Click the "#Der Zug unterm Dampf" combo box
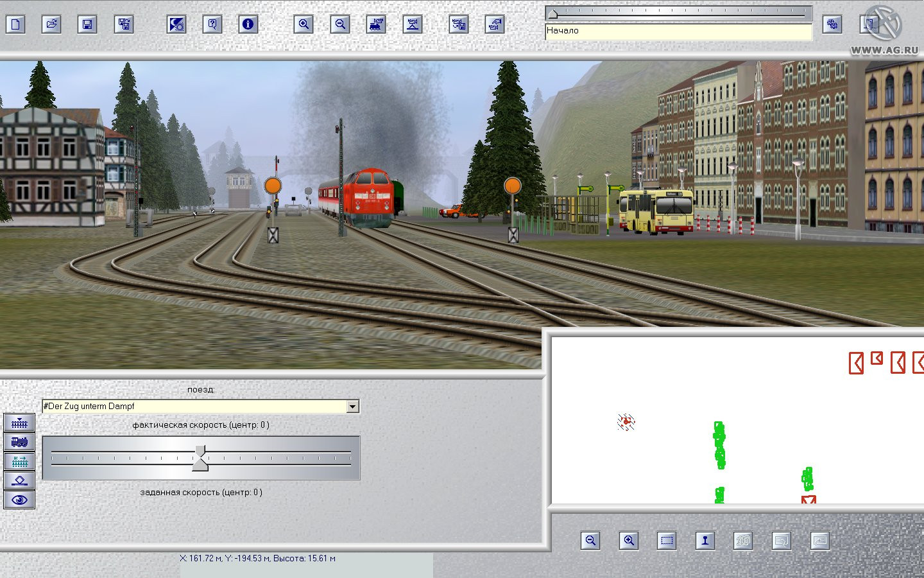 (x=200, y=407)
